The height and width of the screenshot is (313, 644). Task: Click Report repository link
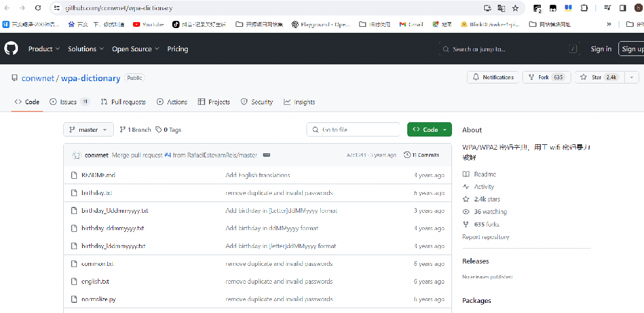pyautogui.click(x=485, y=237)
